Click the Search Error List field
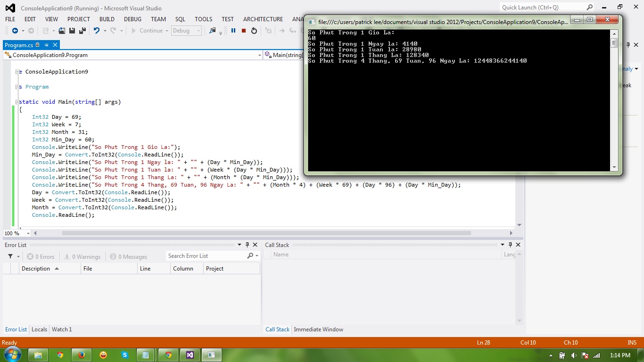The height and width of the screenshot is (362, 644). pyautogui.click(x=206, y=256)
